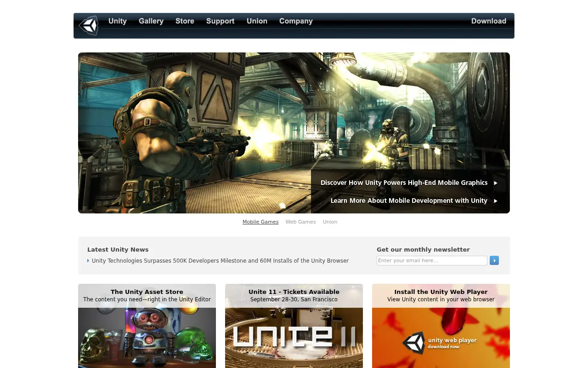This screenshot has height=368, width=588.
Task: Open the Support navigation item
Action: pos(220,21)
